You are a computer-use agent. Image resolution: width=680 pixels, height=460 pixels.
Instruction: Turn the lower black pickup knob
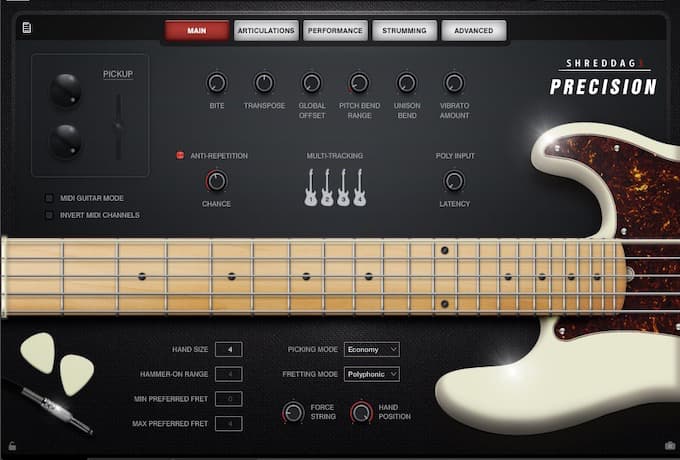pyautogui.click(x=65, y=141)
